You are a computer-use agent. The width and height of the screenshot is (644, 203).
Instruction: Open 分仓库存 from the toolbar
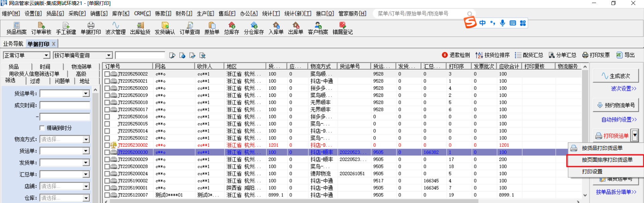pos(254,28)
